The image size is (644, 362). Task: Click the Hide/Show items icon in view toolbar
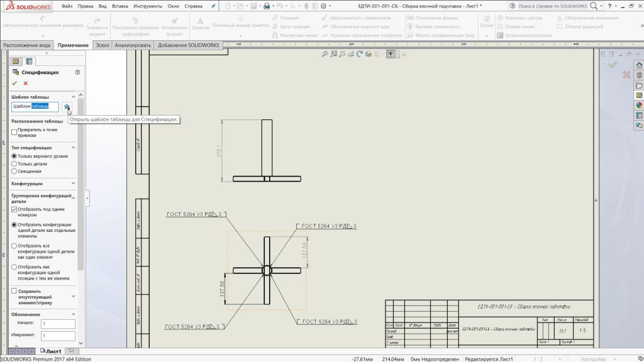coord(391,54)
